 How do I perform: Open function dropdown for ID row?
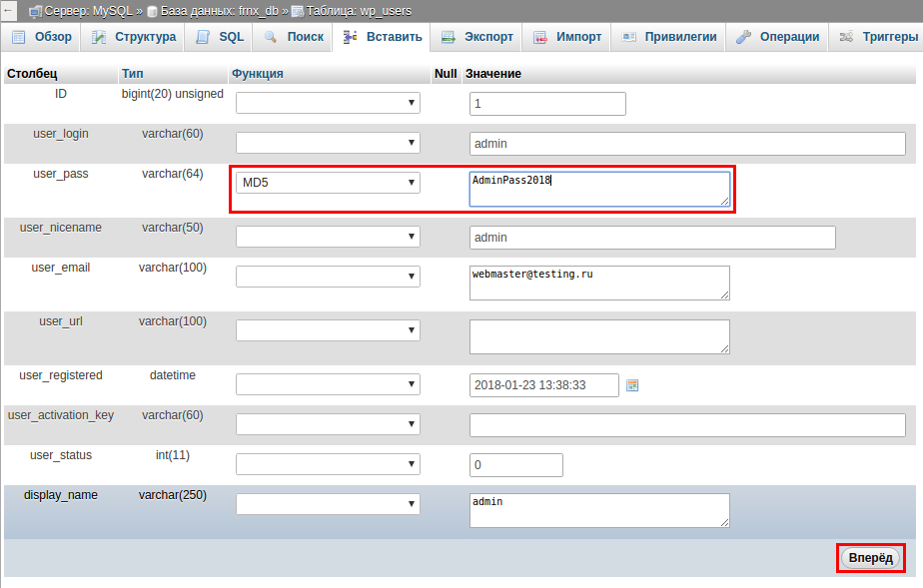pos(328,103)
